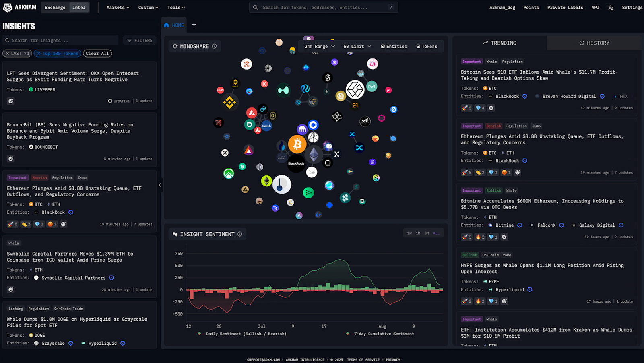Collapse the Insights side panel

coord(160,185)
